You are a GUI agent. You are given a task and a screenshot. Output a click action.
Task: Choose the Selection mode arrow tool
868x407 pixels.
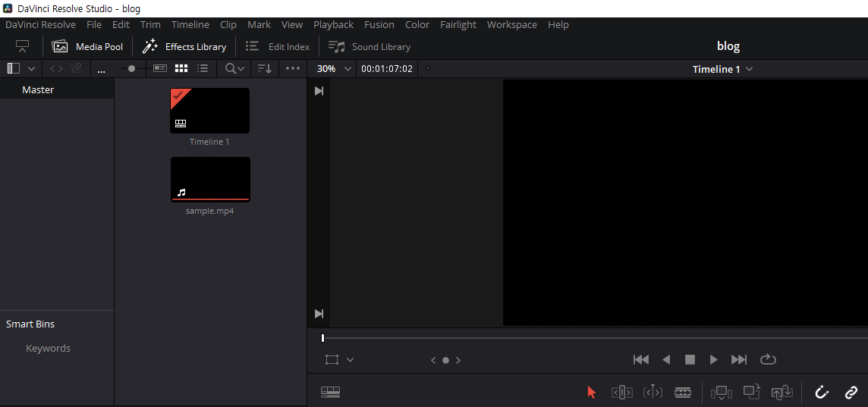[x=591, y=393]
